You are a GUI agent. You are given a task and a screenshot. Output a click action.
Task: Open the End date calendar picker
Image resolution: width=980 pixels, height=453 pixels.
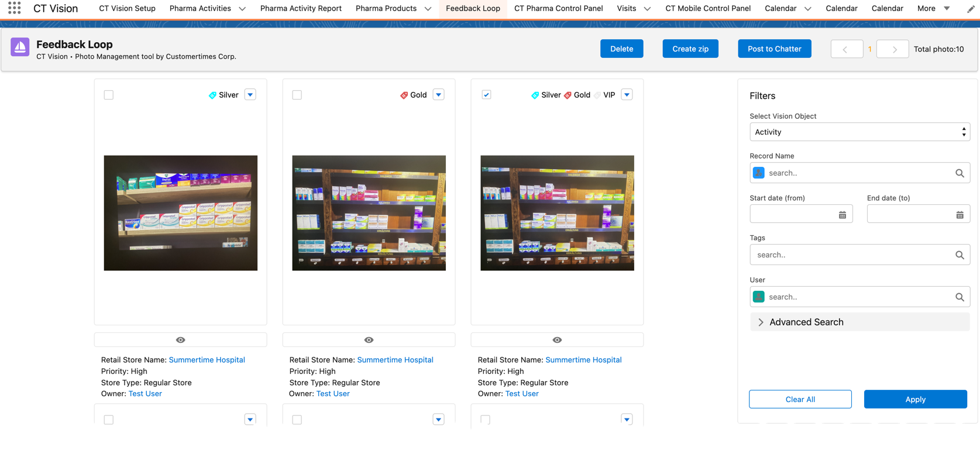coord(960,215)
